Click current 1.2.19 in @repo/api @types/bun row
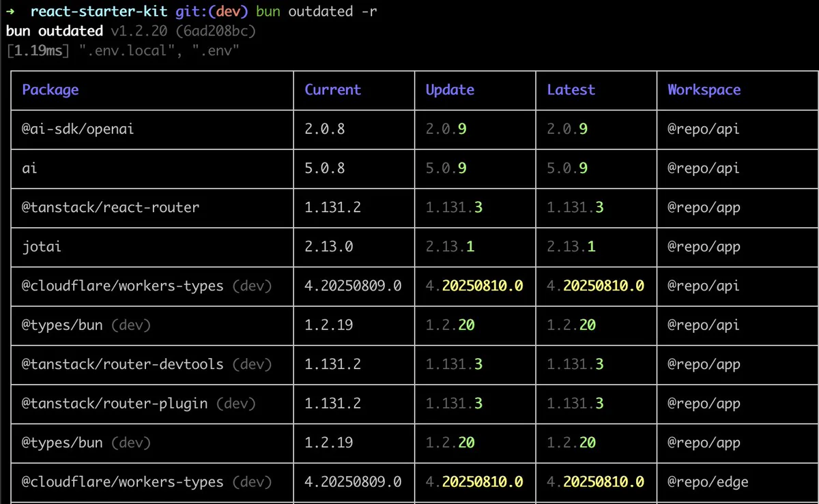The height and width of the screenshot is (504, 819). coord(329,325)
